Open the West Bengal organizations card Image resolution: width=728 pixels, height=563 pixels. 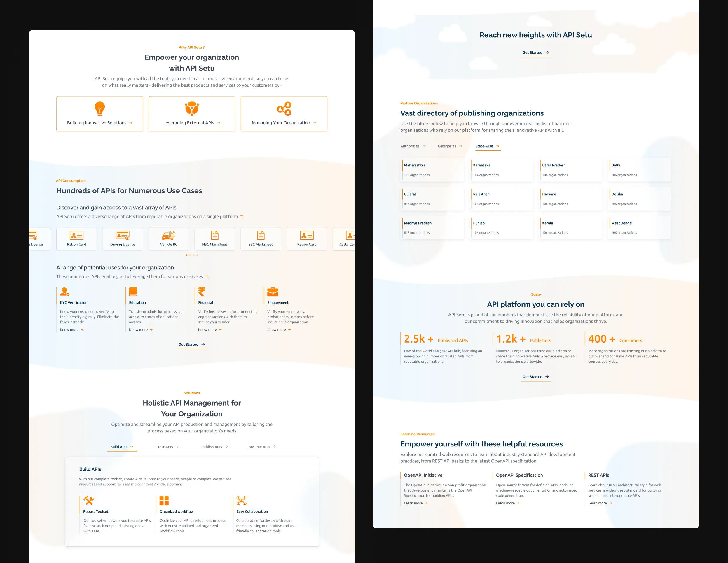640,228
